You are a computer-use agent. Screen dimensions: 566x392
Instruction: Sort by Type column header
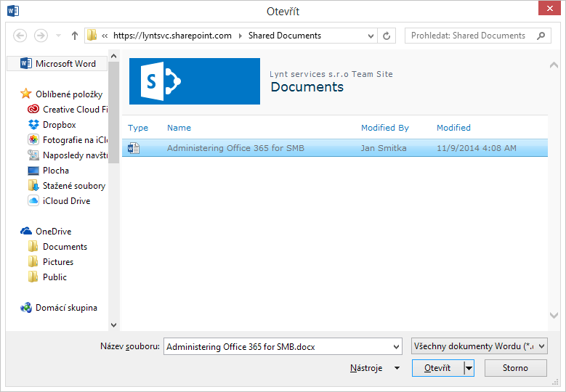coord(138,128)
